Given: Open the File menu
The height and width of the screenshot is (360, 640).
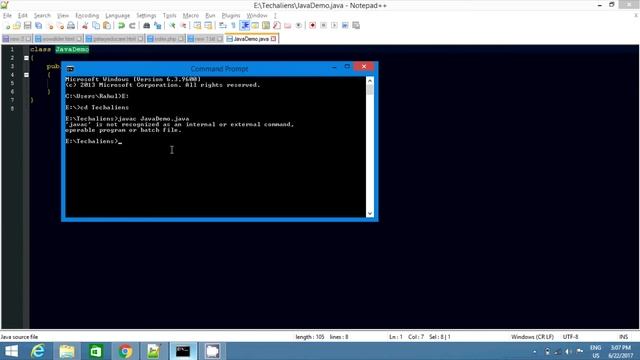Looking at the screenshot, I should coord(7,16).
